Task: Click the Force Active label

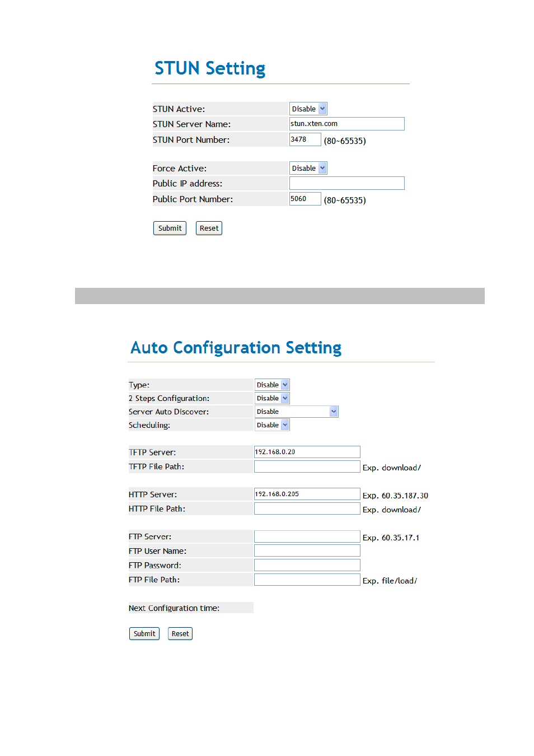Action: [180, 169]
